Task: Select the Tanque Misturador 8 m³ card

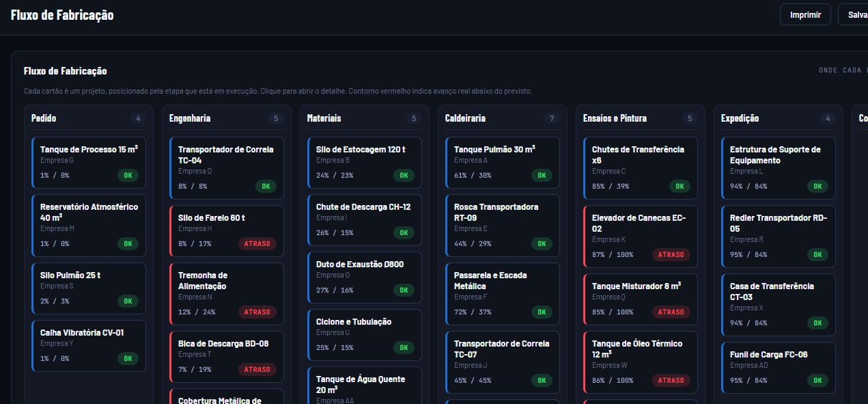Action: [641, 299]
